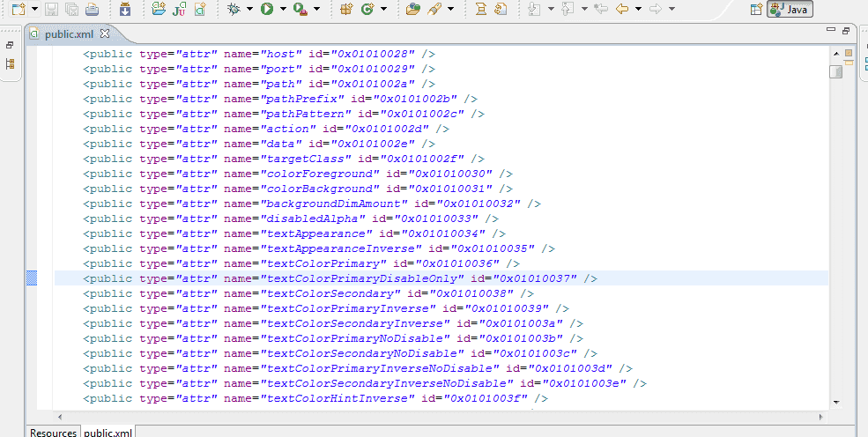Open the New Java Class dropdown arrow
868x437 pixels.
[383, 9]
